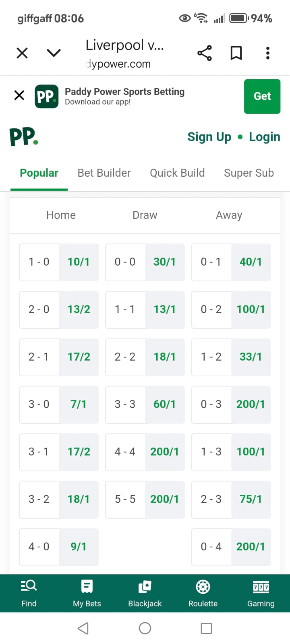Open the Super Sub tab
The image size is (290, 644).
tap(249, 173)
